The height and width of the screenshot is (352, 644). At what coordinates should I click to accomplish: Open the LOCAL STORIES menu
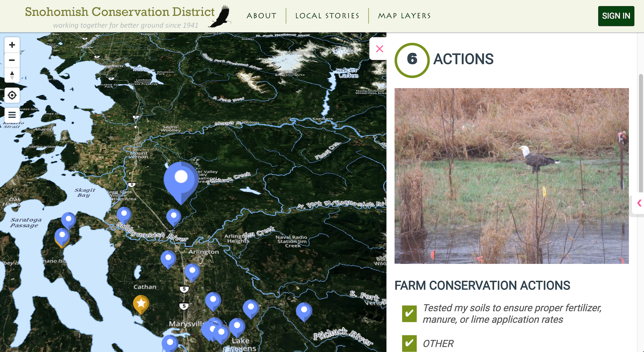click(327, 16)
